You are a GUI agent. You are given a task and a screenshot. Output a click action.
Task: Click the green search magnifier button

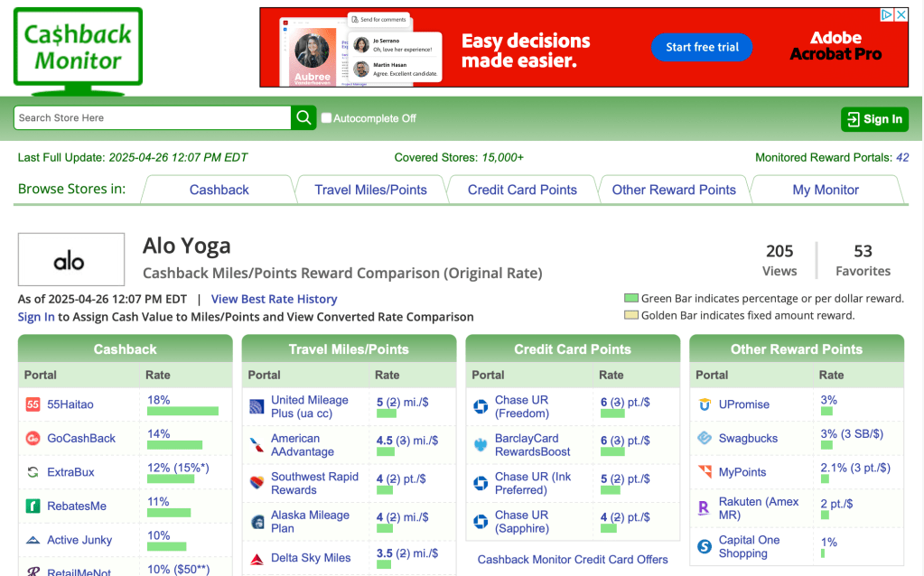303,118
